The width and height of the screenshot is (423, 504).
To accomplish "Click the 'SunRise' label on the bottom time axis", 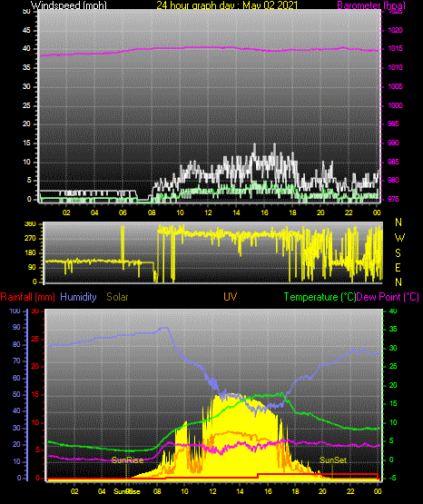I will click(127, 491).
